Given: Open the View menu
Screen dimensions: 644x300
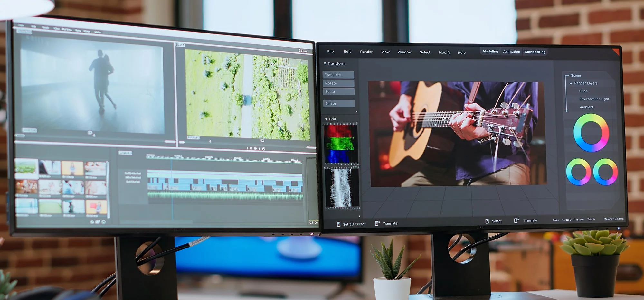Looking at the screenshot, I should (385, 52).
